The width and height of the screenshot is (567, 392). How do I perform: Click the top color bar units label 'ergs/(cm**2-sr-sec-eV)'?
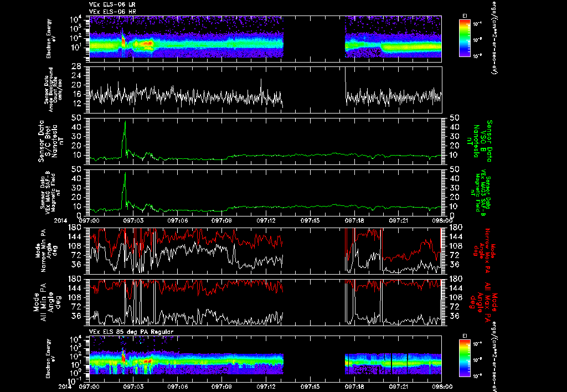point(493,37)
